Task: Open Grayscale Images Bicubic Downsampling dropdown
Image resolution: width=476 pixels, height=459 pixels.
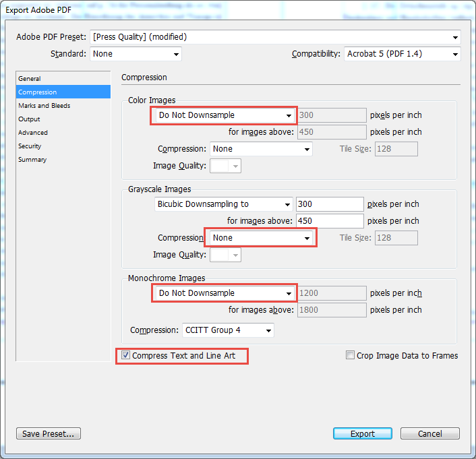Action: pos(223,204)
